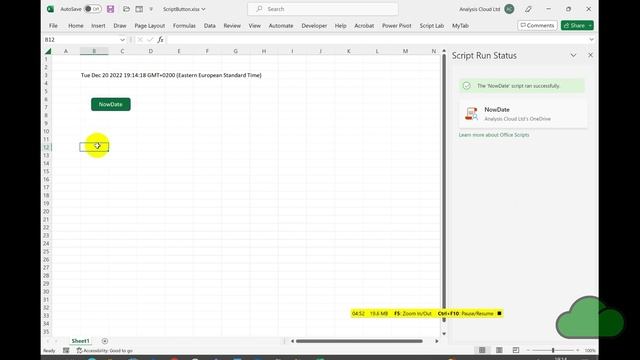Click the Enter checkmark icon in formula bar
The image size is (640, 360).
point(150,40)
